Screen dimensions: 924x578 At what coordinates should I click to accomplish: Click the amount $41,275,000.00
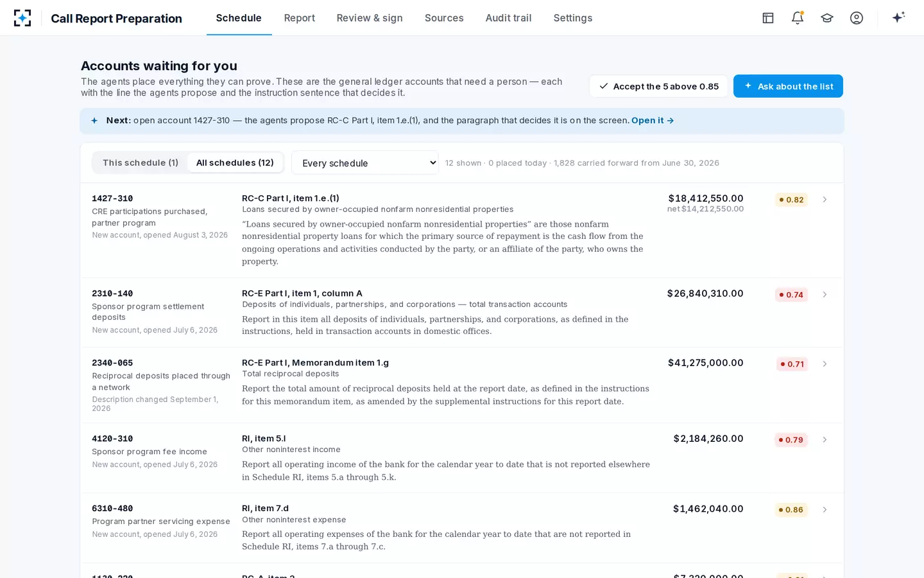[706, 363]
